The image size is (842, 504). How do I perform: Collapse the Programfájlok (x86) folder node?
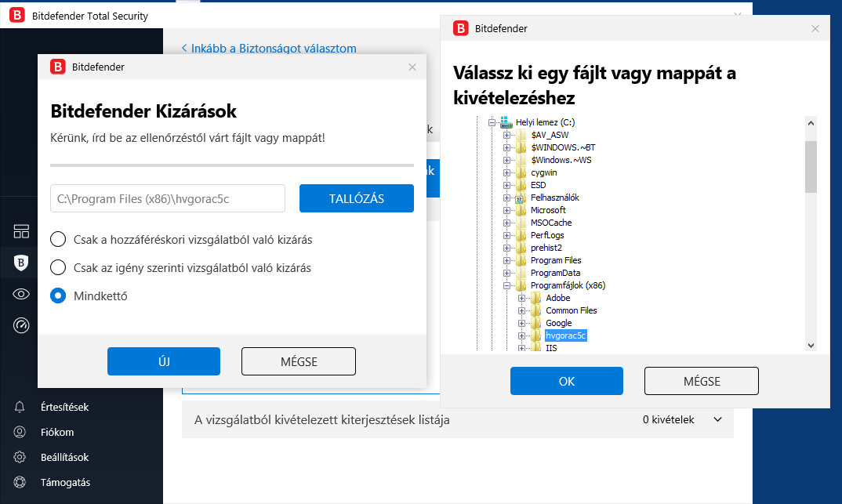(506, 285)
